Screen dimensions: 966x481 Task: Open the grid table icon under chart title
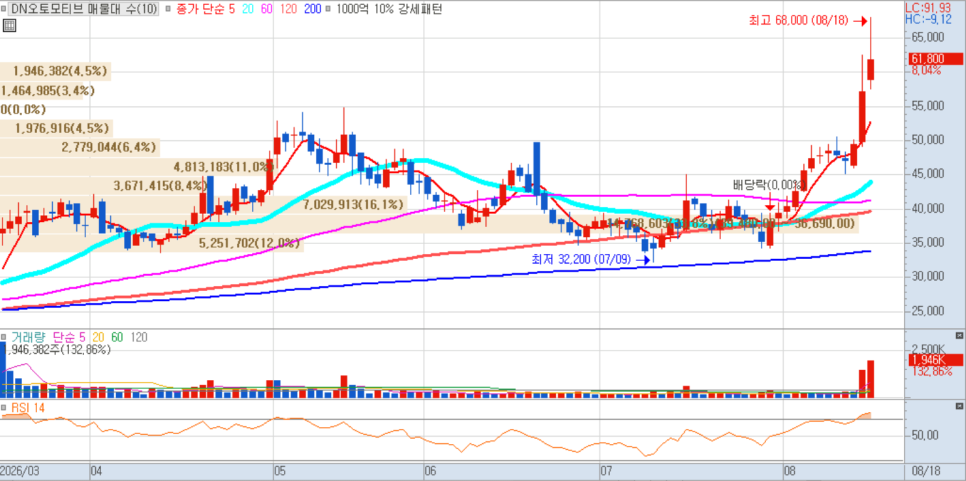[8, 25]
